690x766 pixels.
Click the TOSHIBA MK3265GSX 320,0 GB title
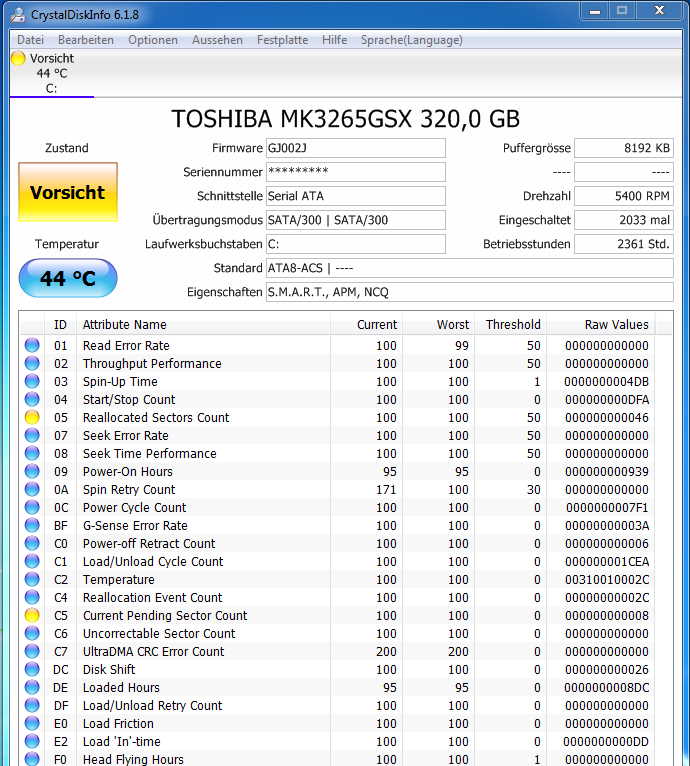pos(345,119)
